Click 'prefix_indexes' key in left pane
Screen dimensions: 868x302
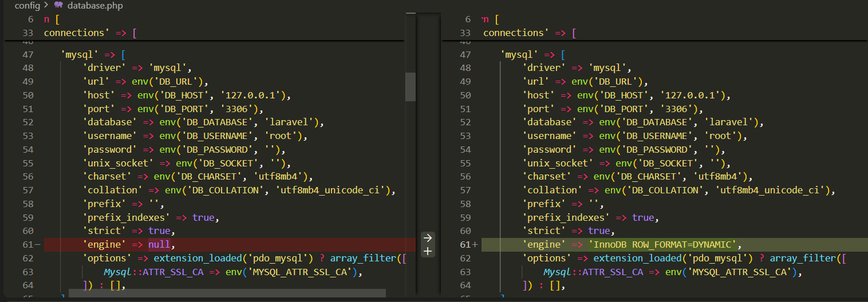127,217
